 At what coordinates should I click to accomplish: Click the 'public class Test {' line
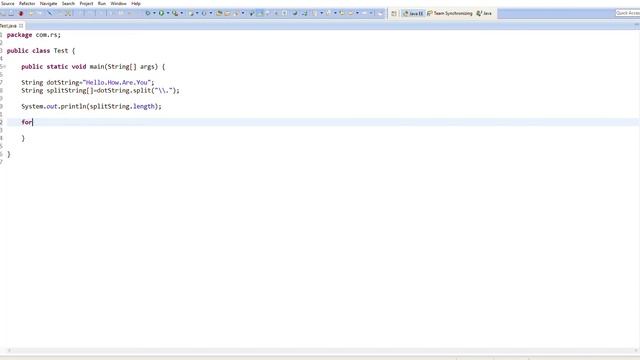point(41,51)
